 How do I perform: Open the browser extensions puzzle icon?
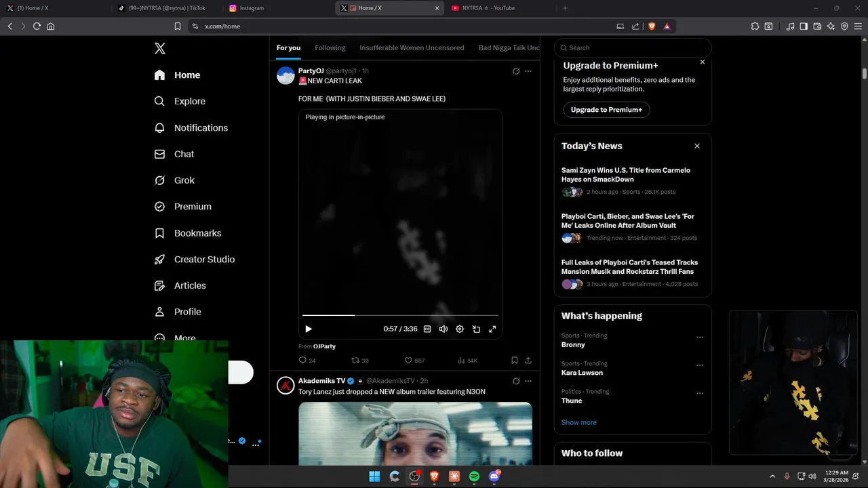[x=755, y=26]
